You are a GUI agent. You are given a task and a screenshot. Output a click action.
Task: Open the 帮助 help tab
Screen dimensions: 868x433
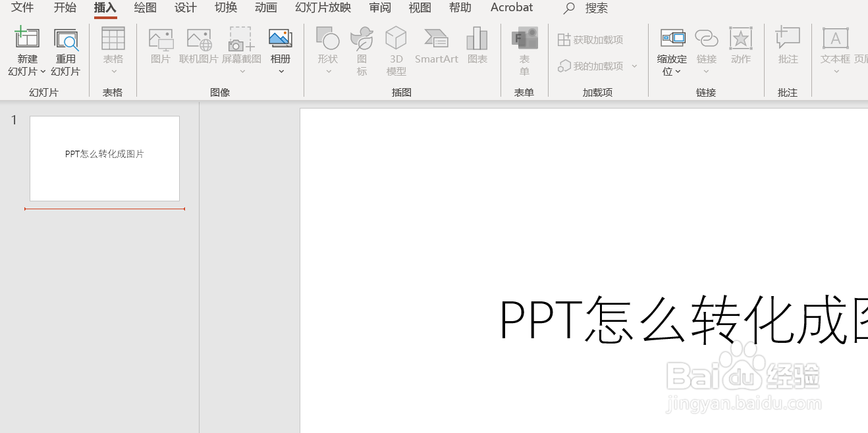pyautogui.click(x=460, y=8)
